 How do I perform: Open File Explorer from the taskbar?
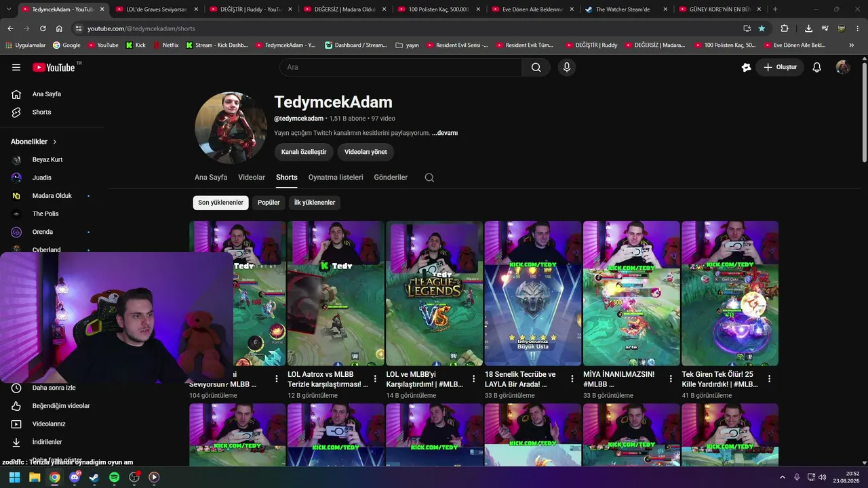tap(35, 477)
